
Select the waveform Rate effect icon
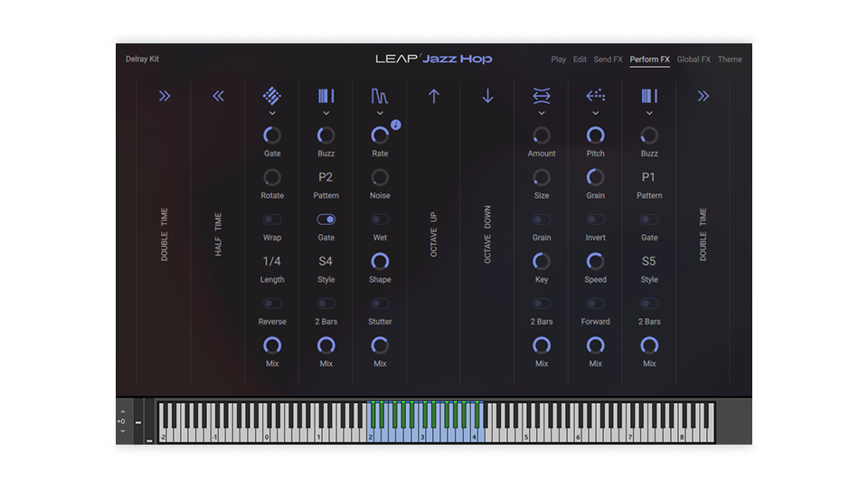click(380, 96)
